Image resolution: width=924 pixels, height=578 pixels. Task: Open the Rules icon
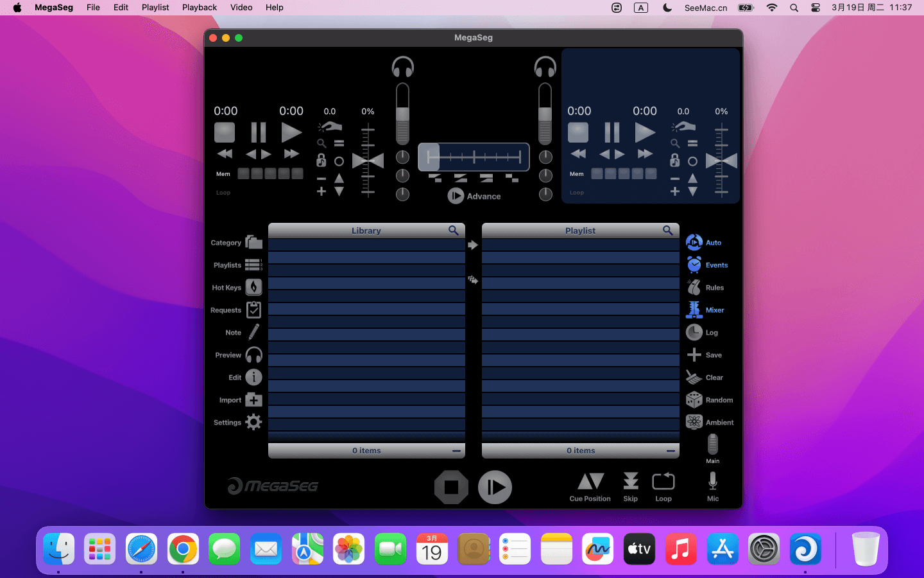pyautogui.click(x=694, y=287)
